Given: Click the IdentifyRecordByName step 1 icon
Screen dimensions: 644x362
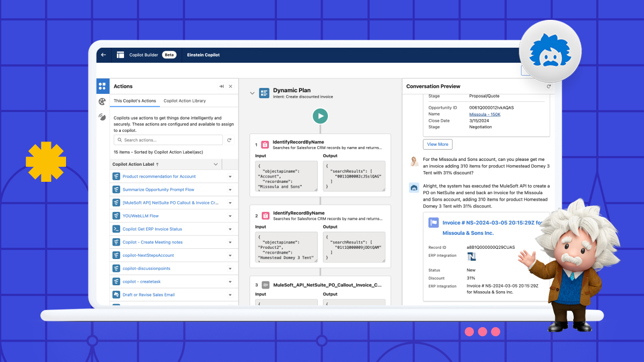Looking at the screenshot, I should tap(265, 144).
